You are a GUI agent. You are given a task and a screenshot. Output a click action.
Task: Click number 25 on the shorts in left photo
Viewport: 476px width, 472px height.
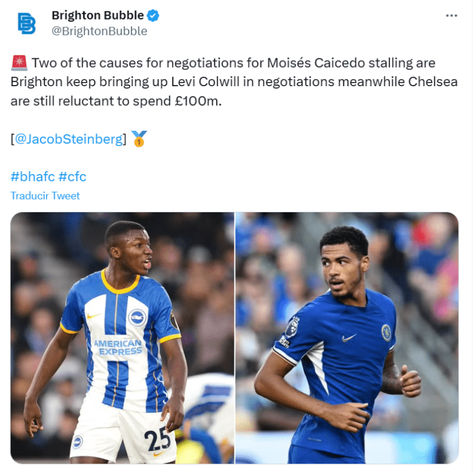[x=157, y=439]
